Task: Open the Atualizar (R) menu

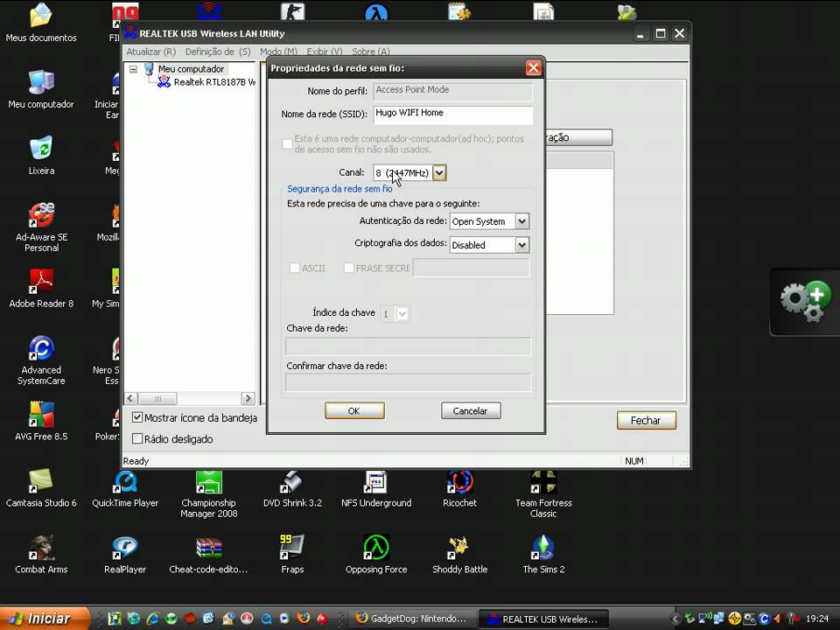Action: click(x=151, y=52)
